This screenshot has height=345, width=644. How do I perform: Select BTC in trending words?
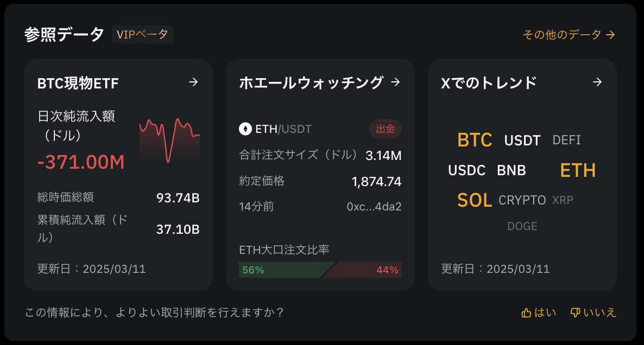coord(475,140)
